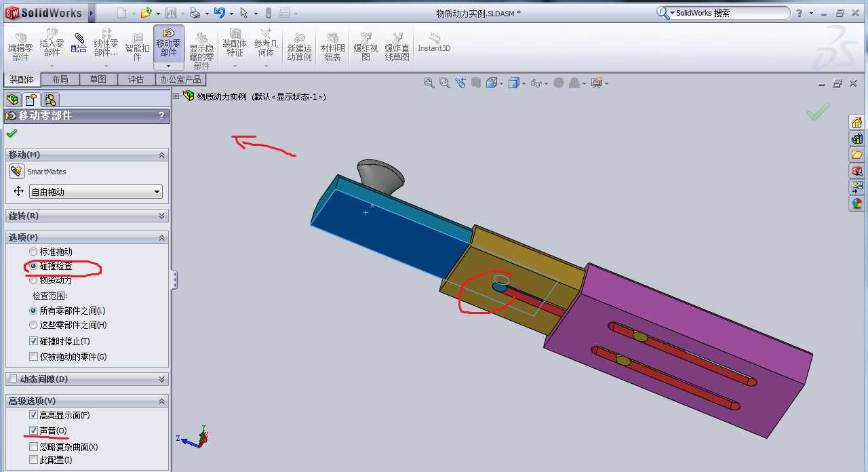Click the View Orientation cube icon
Image resolution: width=868 pixels, height=472 pixels.
tap(493, 83)
